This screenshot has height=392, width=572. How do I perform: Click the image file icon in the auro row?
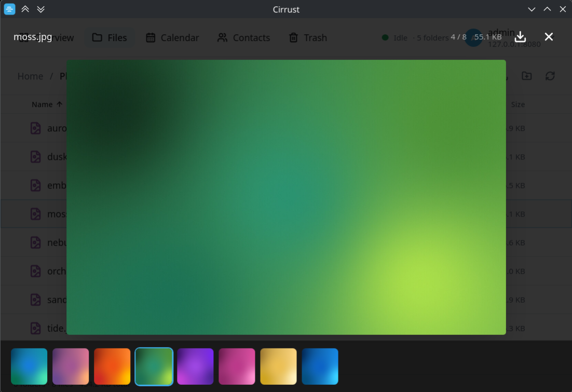pos(35,128)
